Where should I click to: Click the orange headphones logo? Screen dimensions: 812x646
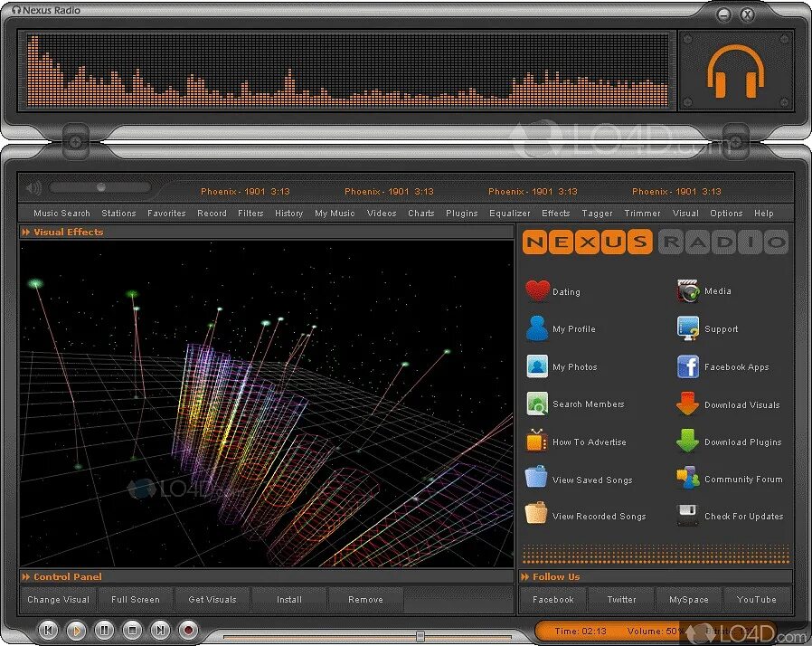(736, 71)
